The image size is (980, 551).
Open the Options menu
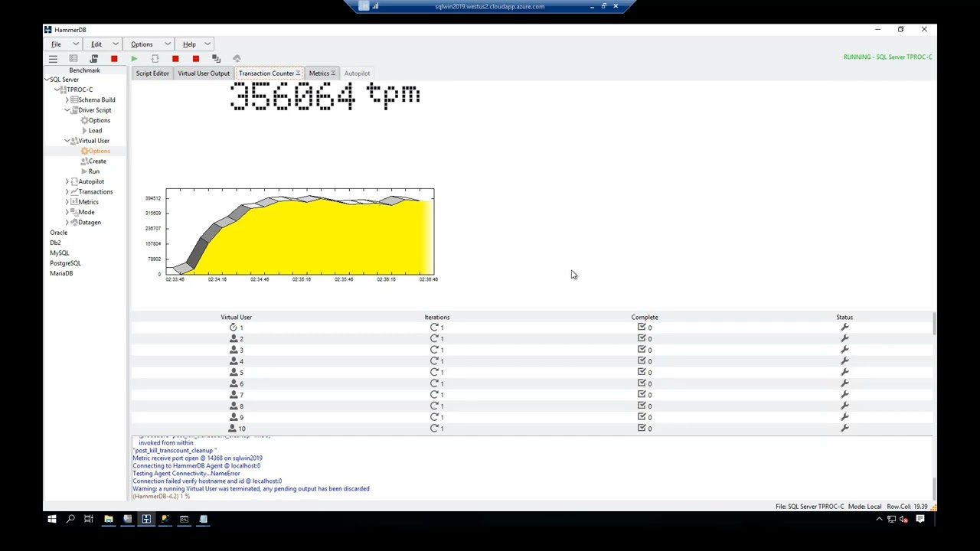142,44
